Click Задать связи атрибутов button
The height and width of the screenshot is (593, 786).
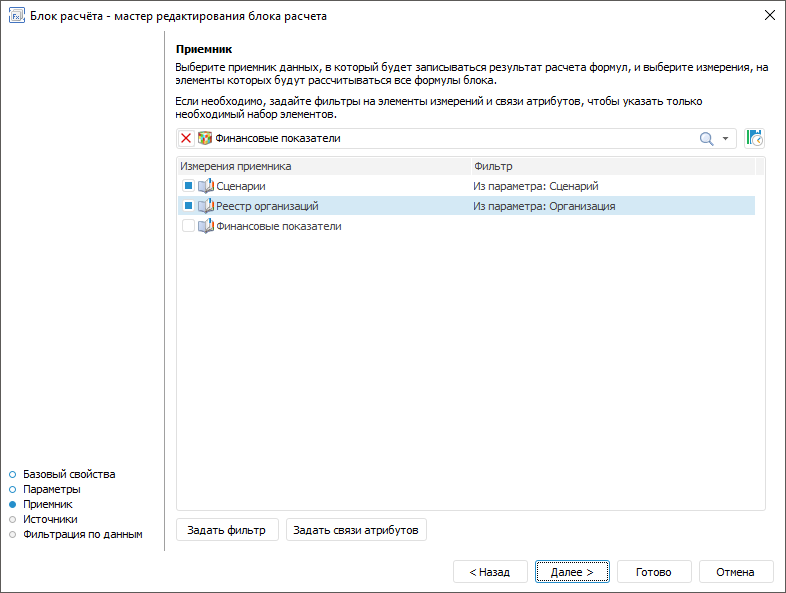(x=357, y=530)
